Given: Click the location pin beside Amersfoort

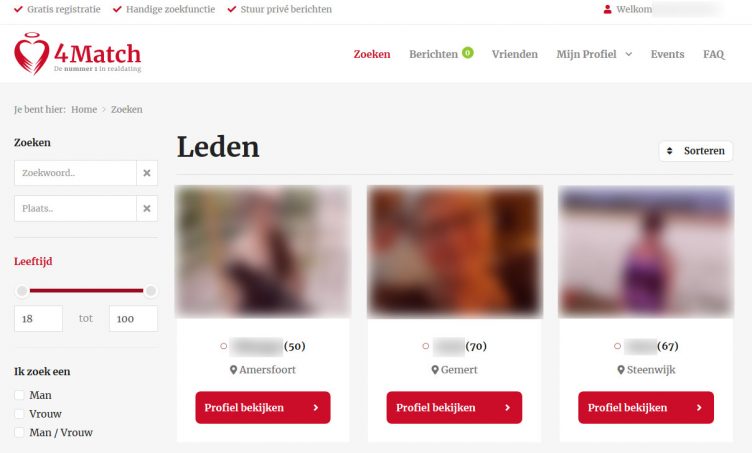Looking at the screenshot, I should point(233,370).
